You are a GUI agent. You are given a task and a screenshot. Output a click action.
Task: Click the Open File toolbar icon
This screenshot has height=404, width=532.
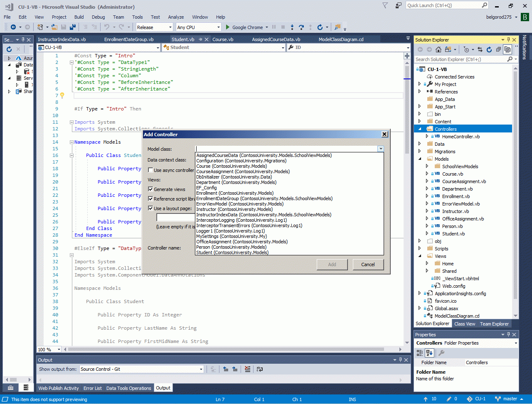pyautogui.click(x=54, y=27)
